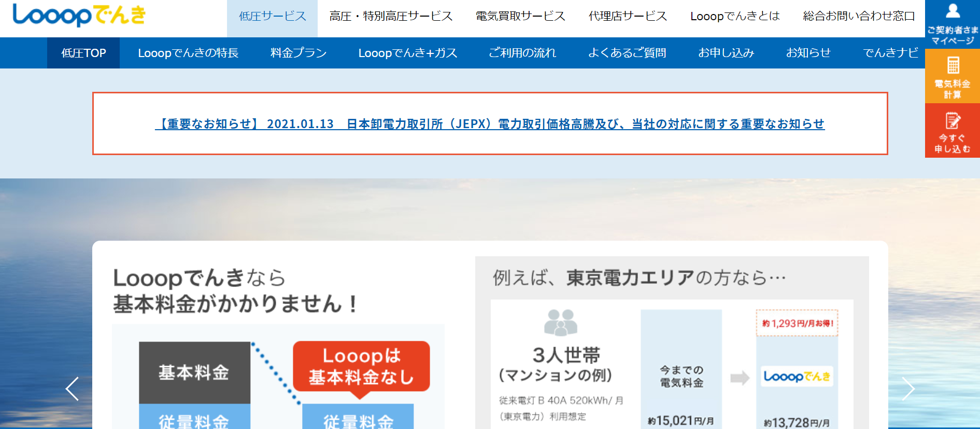Advance carousel with right arrow
Image resolution: width=980 pixels, height=429 pixels.
click(908, 389)
